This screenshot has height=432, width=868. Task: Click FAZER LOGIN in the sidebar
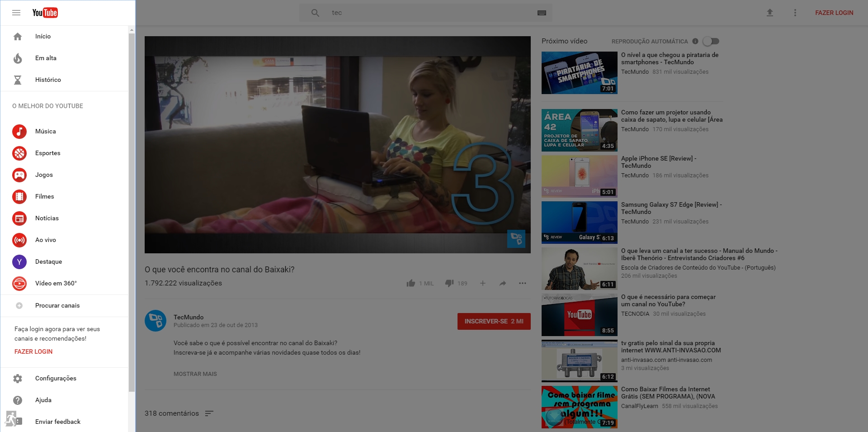pos(33,351)
